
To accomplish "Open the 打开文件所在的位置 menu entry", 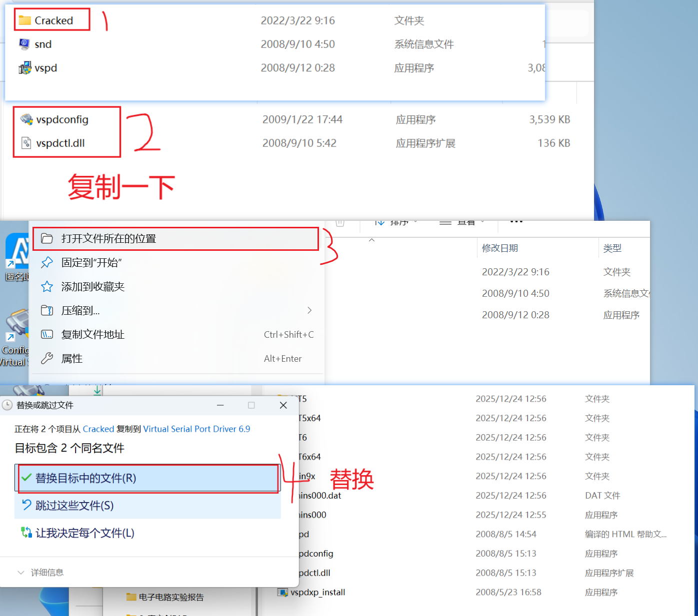I will click(x=176, y=239).
